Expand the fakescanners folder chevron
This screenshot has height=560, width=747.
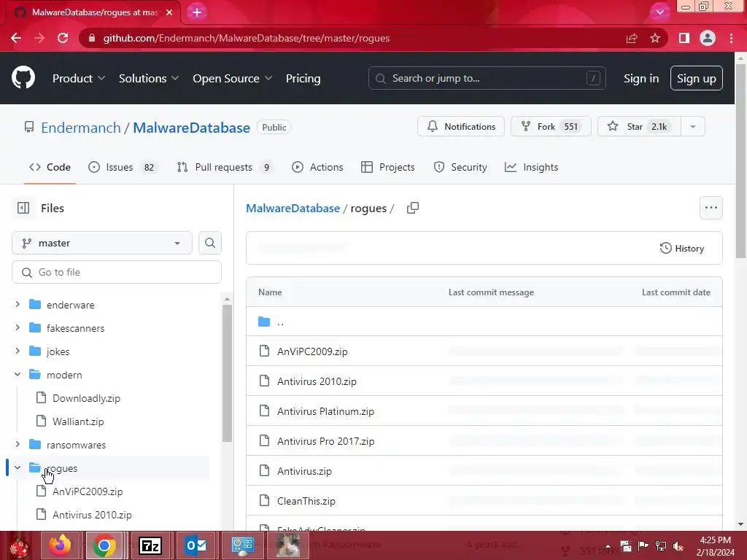click(18, 327)
